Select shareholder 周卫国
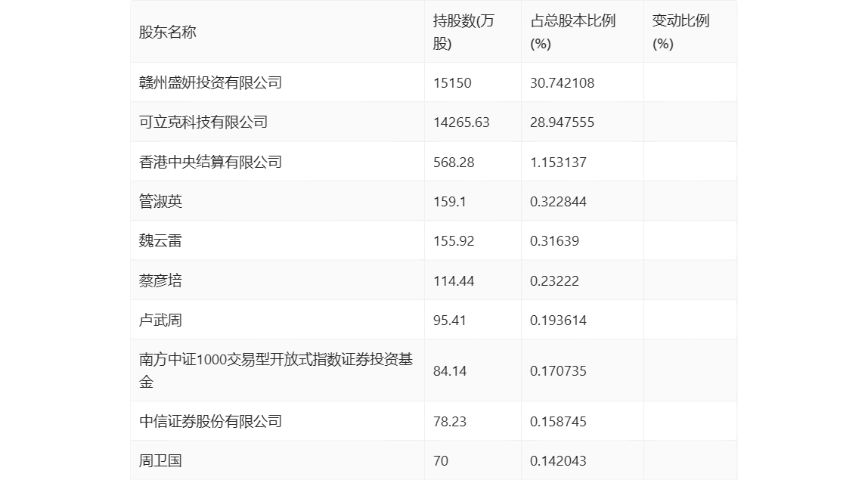Screen dimensions: 868x480 click(x=160, y=460)
